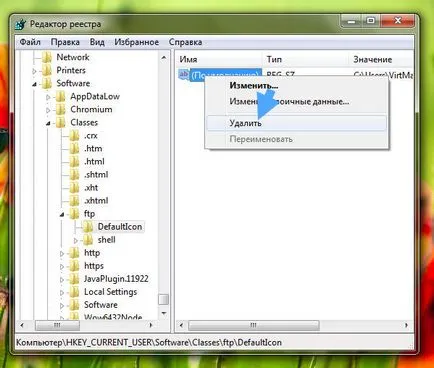The height and width of the screenshot is (368, 434).
Task: Click the Тип column header
Action: pos(305,60)
